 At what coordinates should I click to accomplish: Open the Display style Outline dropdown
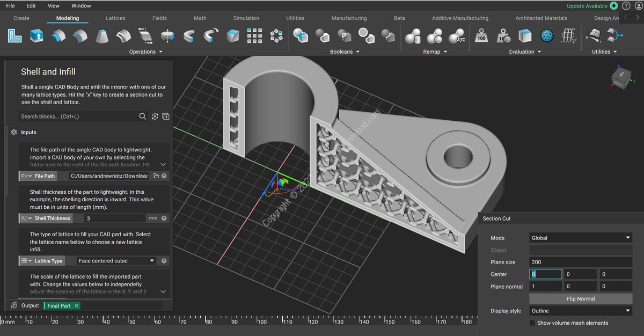[581, 311]
